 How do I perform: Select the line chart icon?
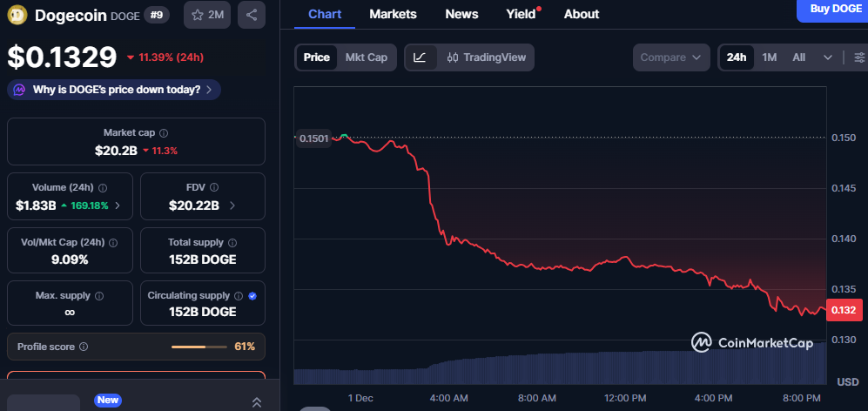[421, 57]
